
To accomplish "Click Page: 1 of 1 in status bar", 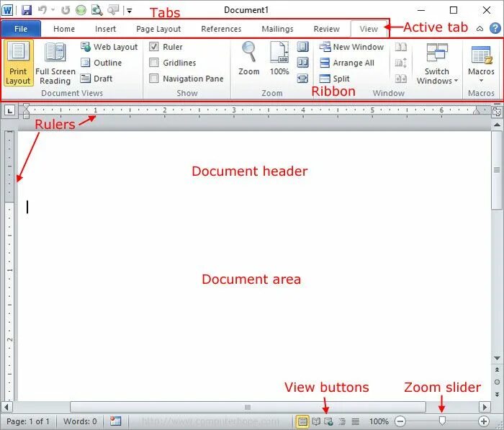I will (x=28, y=421).
